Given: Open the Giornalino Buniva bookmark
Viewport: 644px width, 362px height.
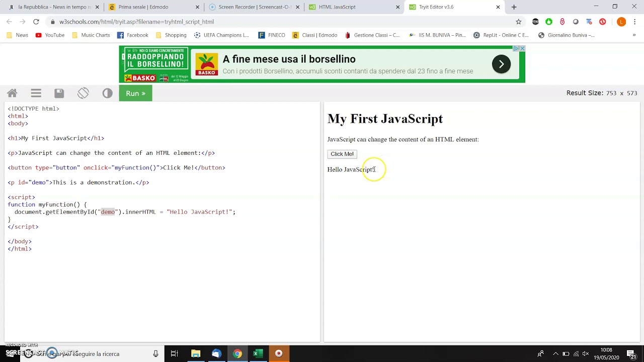Looking at the screenshot, I should (x=566, y=35).
